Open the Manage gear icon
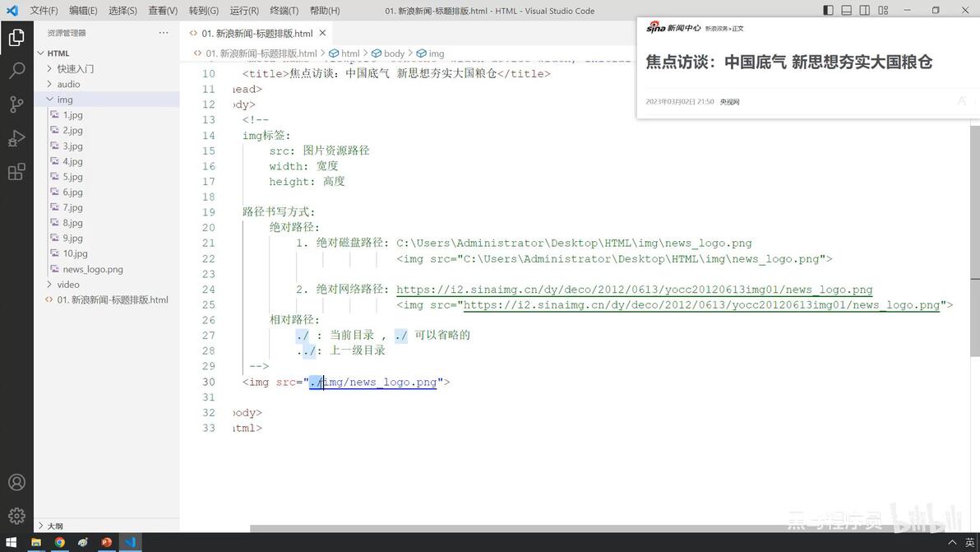Image resolution: width=980 pixels, height=552 pixels. tap(17, 515)
